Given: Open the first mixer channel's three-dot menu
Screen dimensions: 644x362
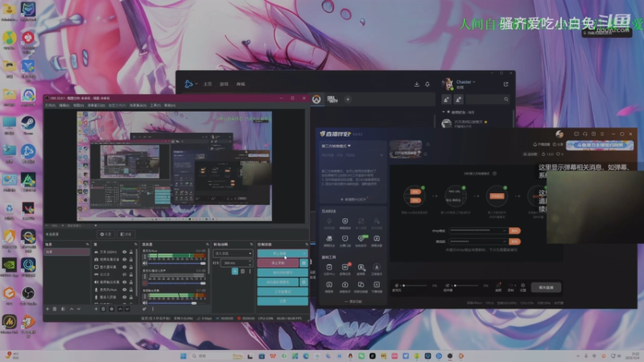Looking at the screenshot, I should point(145,257).
